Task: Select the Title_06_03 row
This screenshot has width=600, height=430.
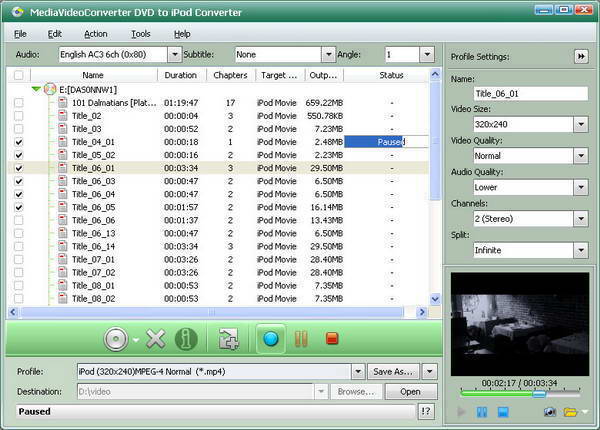Action: [x=218, y=181]
